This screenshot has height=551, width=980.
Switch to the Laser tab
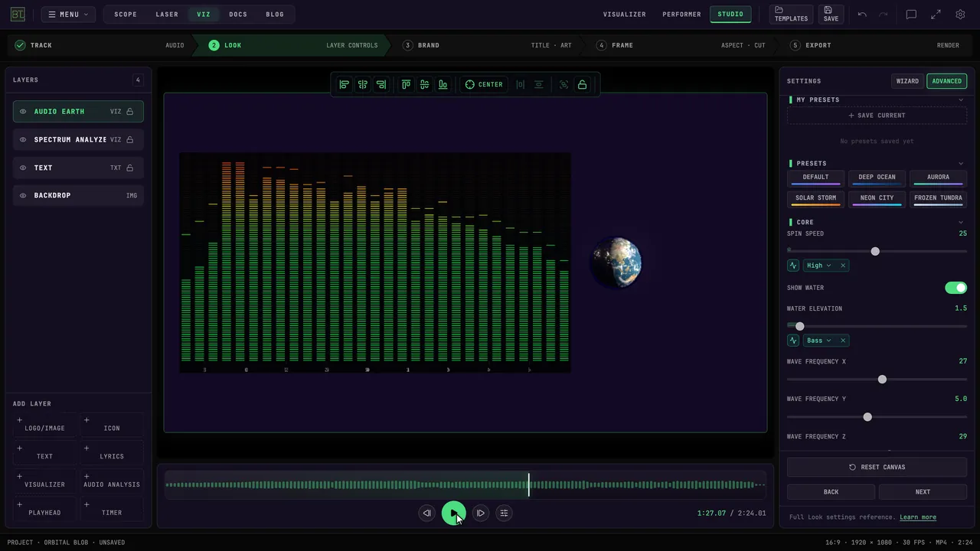pos(167,15)
